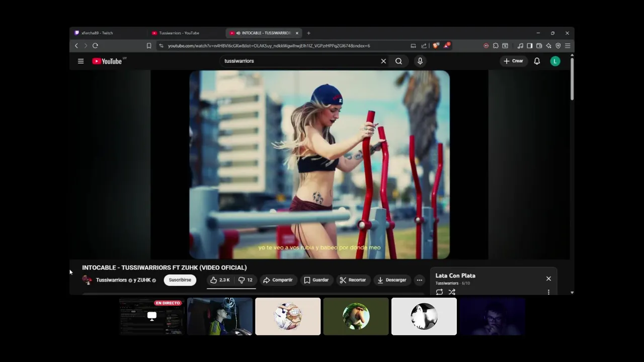Viewport: 644px width, 362px height.
Task: Open the music note playlist icon
Action: tap(520, 46)
